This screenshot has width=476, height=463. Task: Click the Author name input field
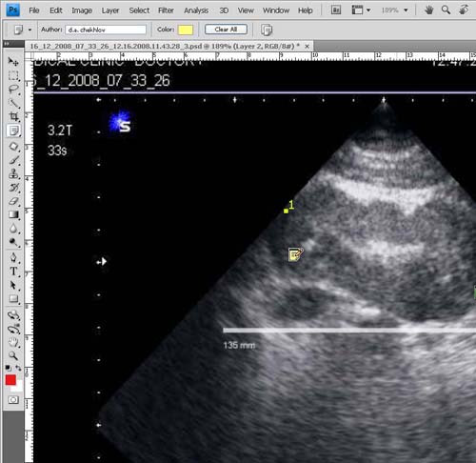(x=106, y=30)
